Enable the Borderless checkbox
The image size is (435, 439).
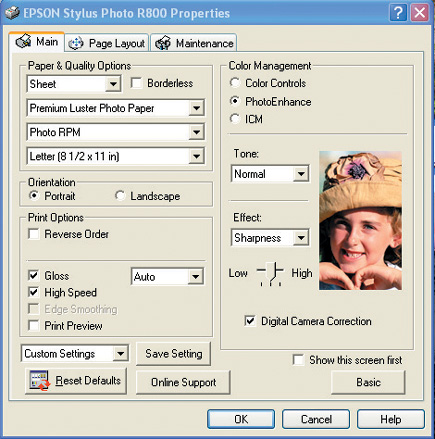[x=136, y=83]
